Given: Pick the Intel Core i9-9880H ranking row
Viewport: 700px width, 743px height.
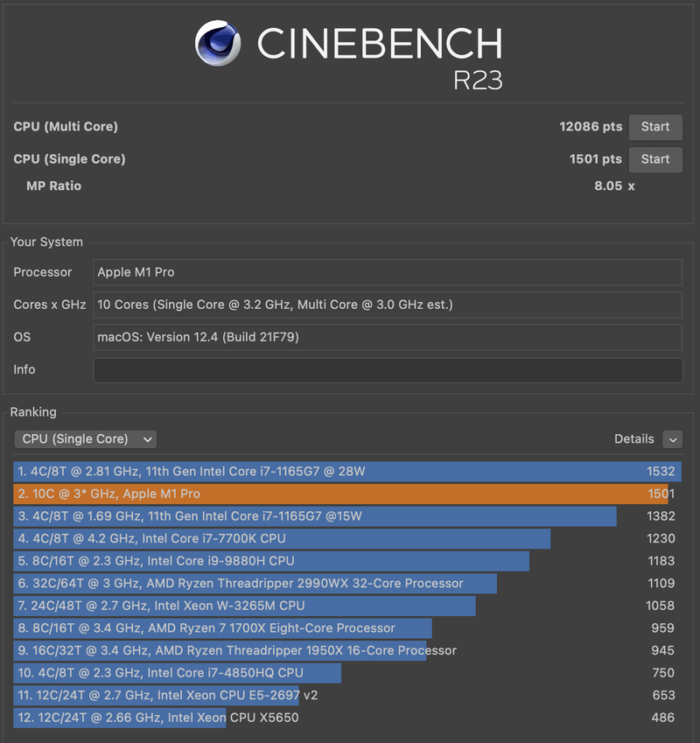Looking at the screenshot, I should pyautogui.click(x=346, y=561).
